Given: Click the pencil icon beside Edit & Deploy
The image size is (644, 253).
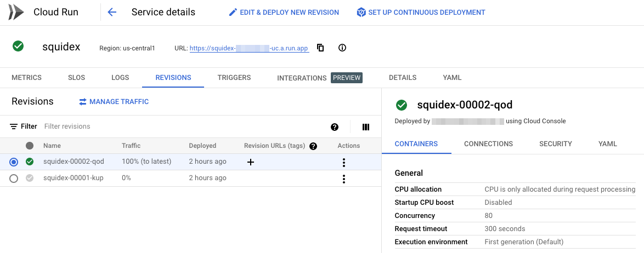Looking at the screenshot, I should tap(233, 12).
